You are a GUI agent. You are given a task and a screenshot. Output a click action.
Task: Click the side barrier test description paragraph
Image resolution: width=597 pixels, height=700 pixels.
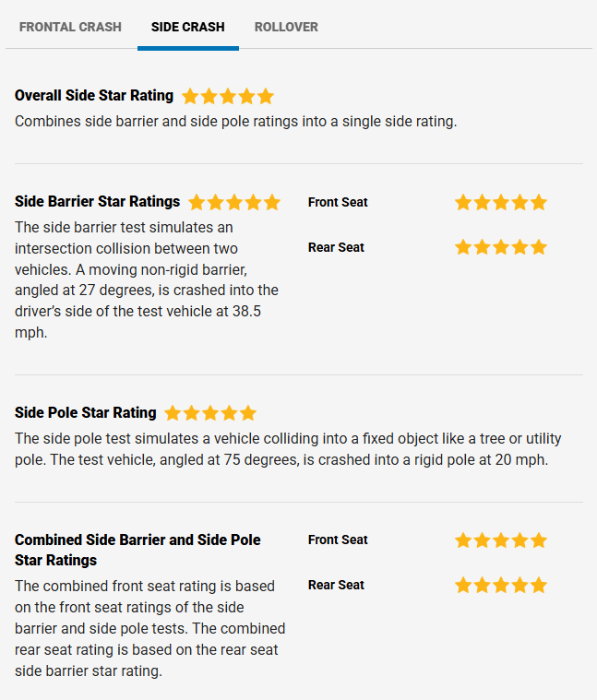[147, 279]
